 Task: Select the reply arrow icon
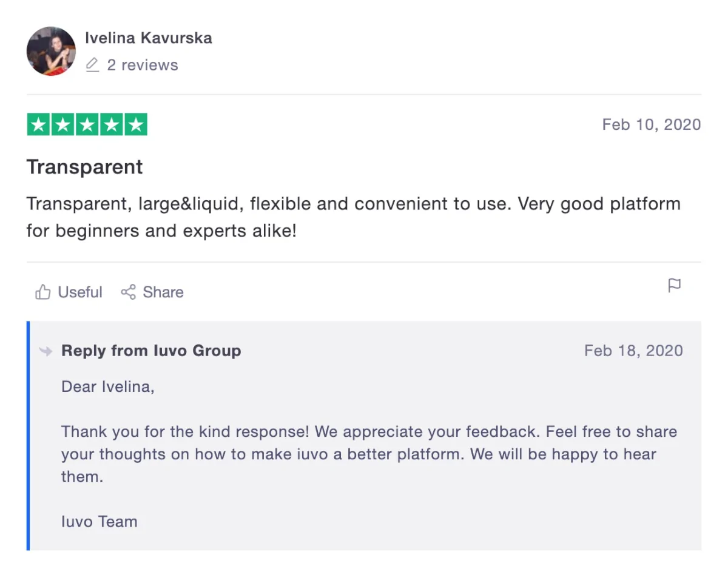coord(45,351)
